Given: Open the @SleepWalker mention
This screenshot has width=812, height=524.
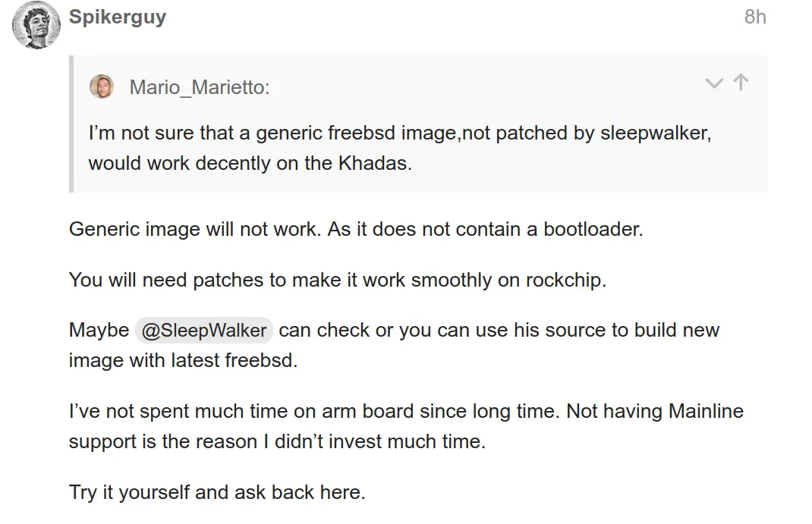Looking at the screenshot, I should tap(203, 331).
